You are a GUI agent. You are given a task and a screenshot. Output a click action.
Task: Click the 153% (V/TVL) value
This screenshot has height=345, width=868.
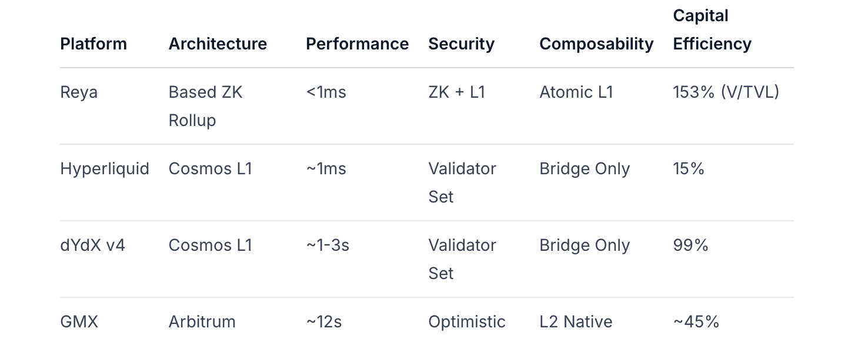(x=726, y=92)
